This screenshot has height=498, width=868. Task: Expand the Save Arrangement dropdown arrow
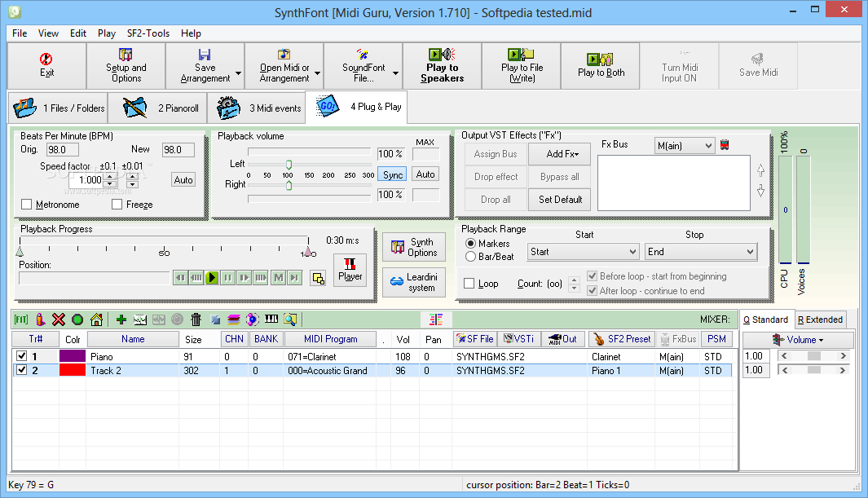238,73
